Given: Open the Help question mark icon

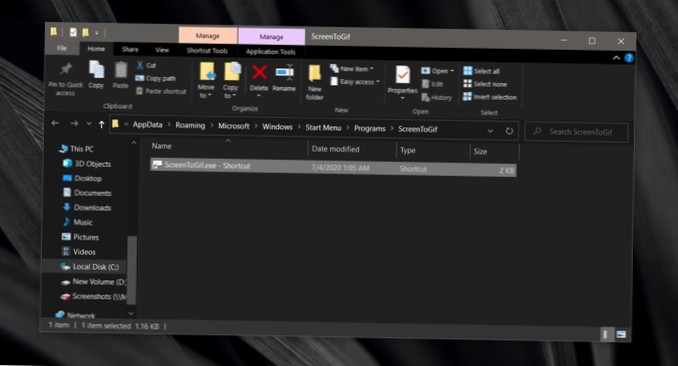Looking at the screenshot, I should point(629,58).
